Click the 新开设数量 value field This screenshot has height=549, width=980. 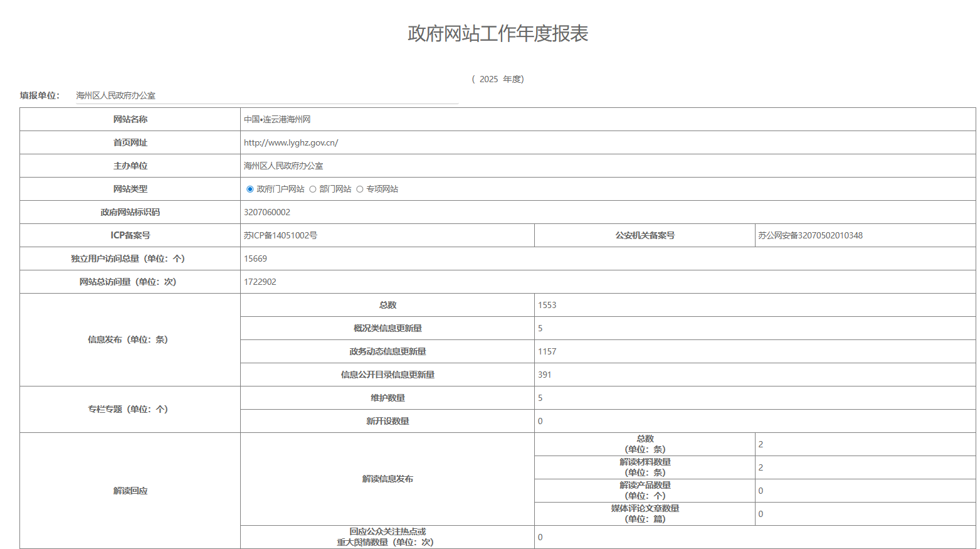click(x=539, y=420)
